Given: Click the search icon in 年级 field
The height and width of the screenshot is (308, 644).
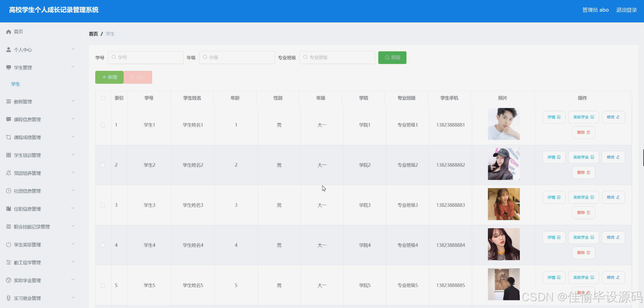Looking at the screenshot, I should coord(205,57).
